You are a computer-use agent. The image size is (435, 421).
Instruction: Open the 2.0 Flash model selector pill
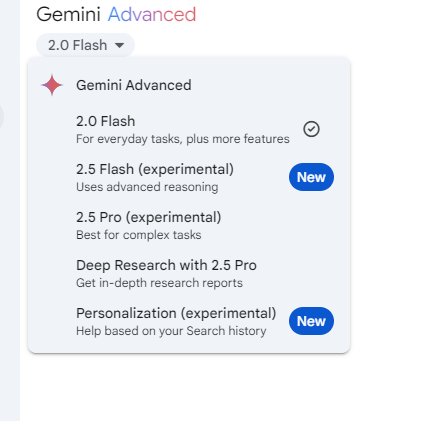point(85,45)
